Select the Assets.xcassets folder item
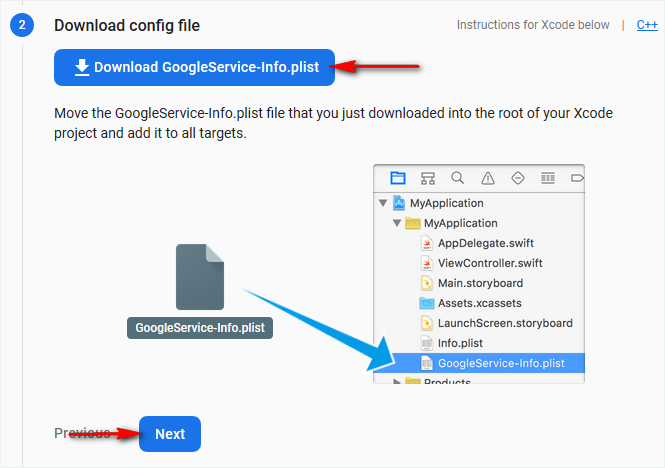665x468 pixels. pyautogui.click(x=479, y=303)
